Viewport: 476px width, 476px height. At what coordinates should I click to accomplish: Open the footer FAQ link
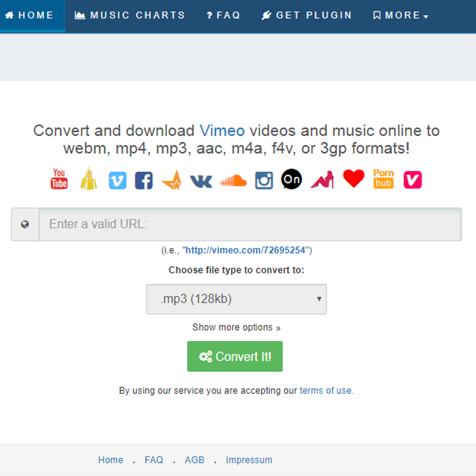pos(154,460)
